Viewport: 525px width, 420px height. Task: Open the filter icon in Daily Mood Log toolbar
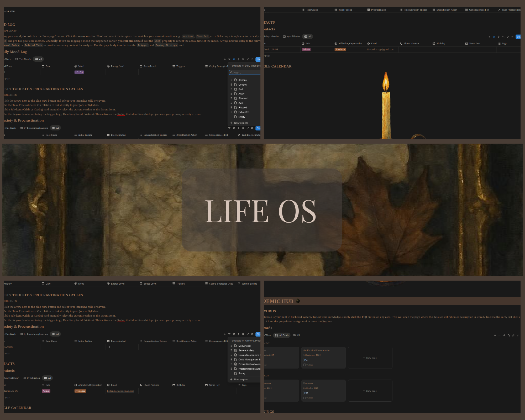pos(229,59)
